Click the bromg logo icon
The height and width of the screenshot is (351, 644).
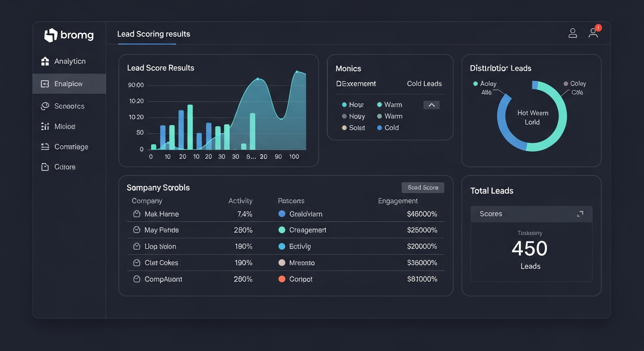tap(50, 35)
